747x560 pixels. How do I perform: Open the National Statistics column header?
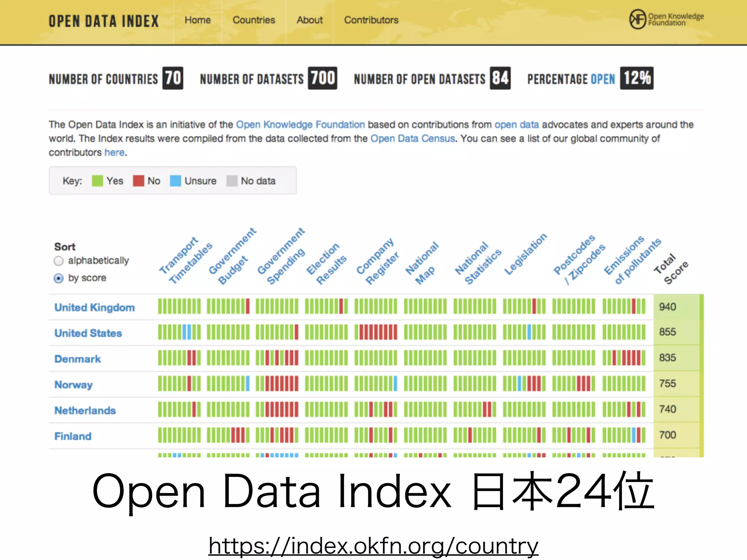(478, 263)
